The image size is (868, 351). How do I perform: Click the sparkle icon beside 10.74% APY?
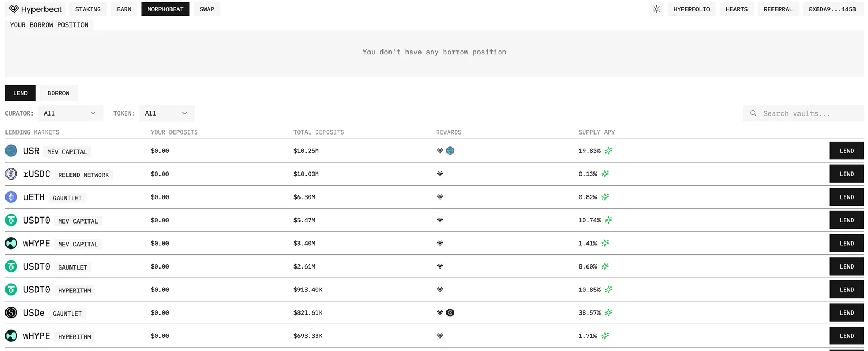coord(609,220)
